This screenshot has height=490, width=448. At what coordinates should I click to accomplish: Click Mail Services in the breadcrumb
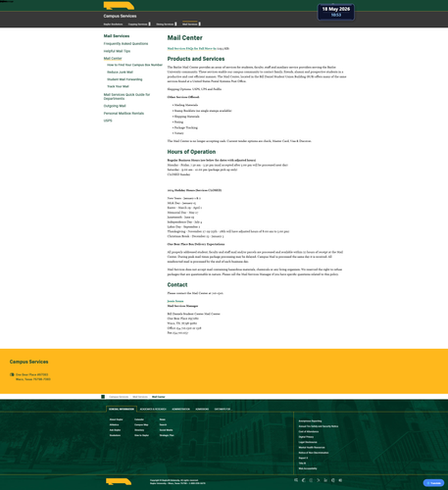[140, 397]
